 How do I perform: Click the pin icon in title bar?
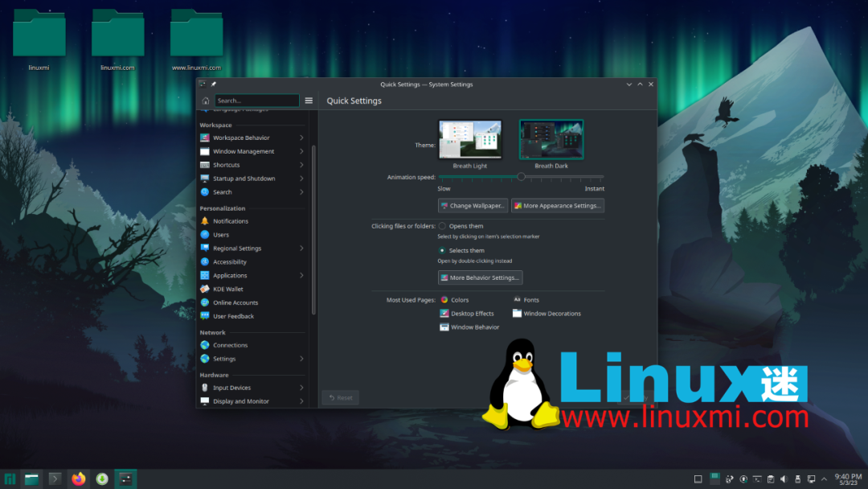click(x=214, y=84)
